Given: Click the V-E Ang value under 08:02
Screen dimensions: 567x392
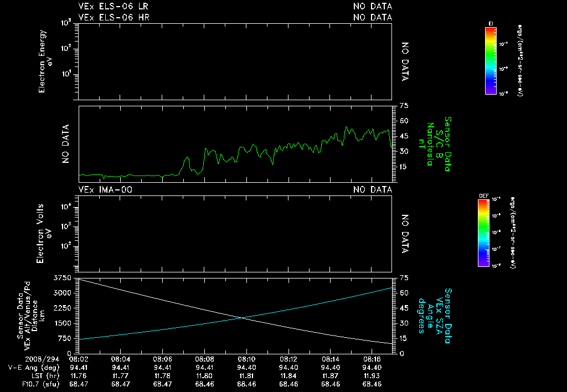Looking at the screenshot, I should [x=79, y=368].
